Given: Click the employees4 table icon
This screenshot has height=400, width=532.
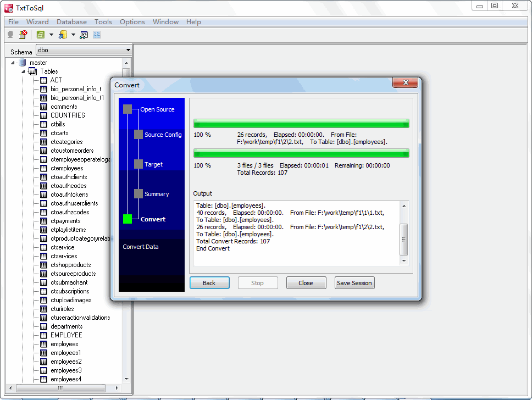Looking at the screenshot, I should 43,379.
